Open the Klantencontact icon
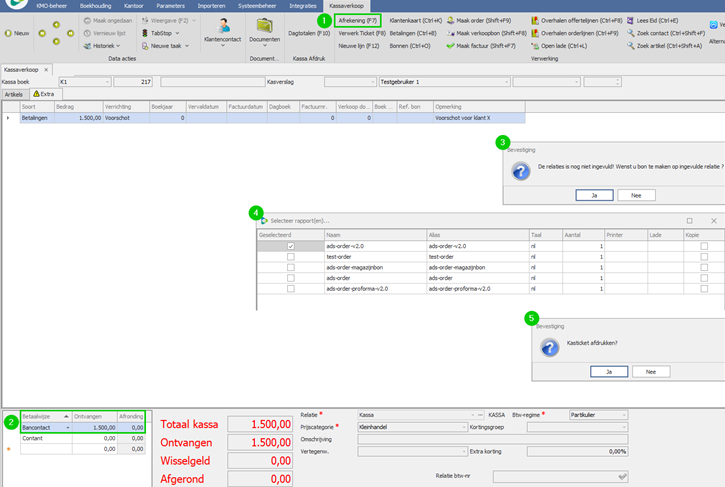The image size is (725, 487). (x=223, y=25)
